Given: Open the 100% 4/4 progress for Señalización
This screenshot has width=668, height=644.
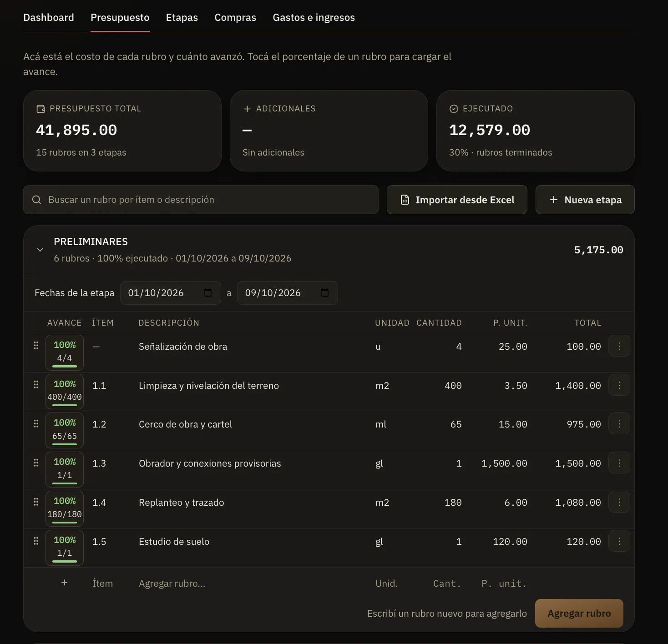Looking at the screenshot, I should pos(65,352).
